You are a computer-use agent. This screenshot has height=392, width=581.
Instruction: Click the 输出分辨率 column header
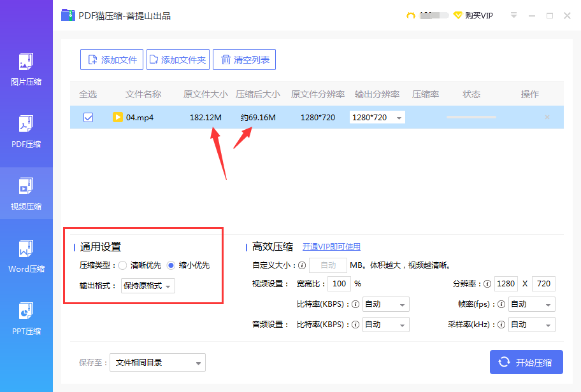pyautogui.click(x=377, y=94)
